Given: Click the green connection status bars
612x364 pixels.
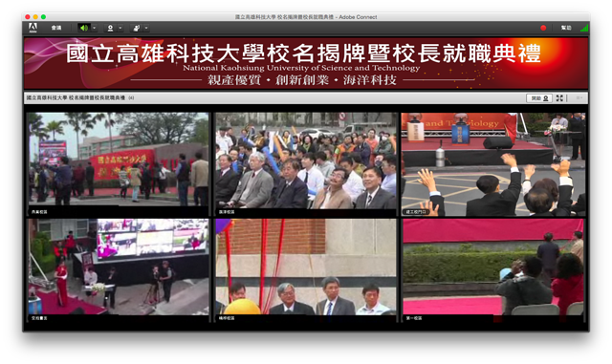Looking at the screenshot, I should (x=584, y=28).
